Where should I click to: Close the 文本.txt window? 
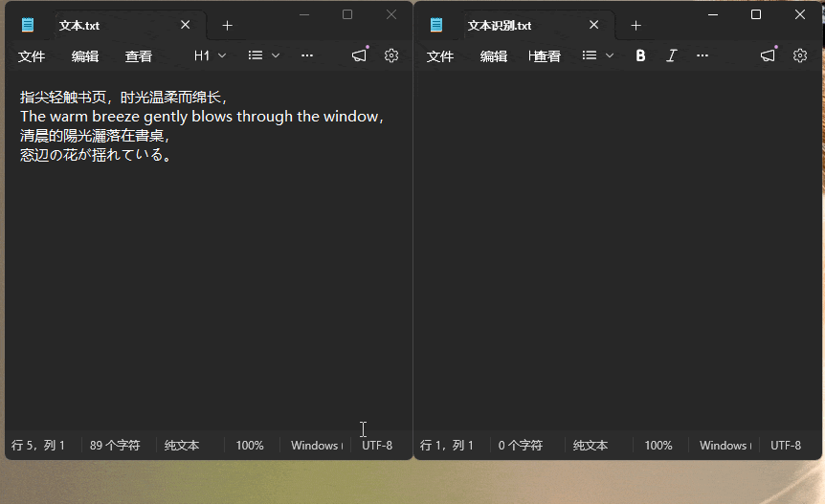(390, 14)
